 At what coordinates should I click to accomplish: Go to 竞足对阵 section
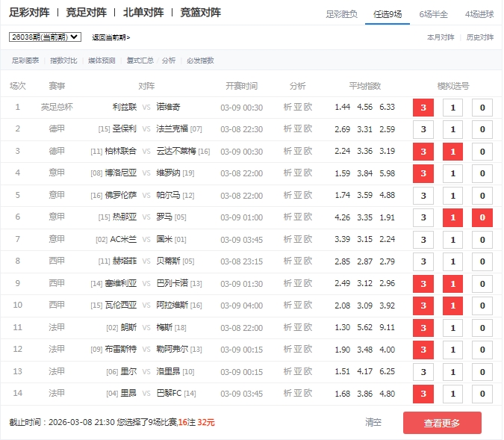(87, 13)
